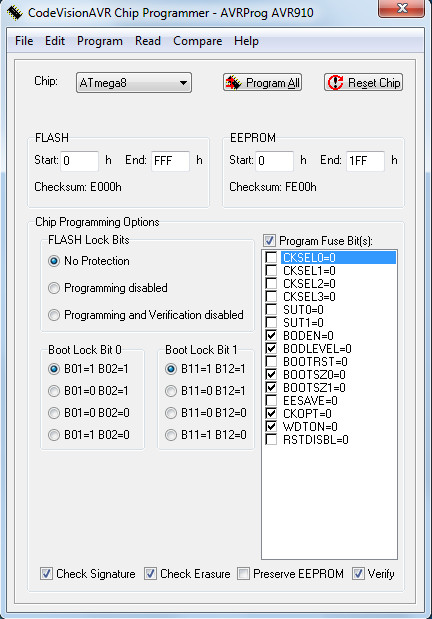Open the Chip dropdown showing ATmega8

(134, 83)
